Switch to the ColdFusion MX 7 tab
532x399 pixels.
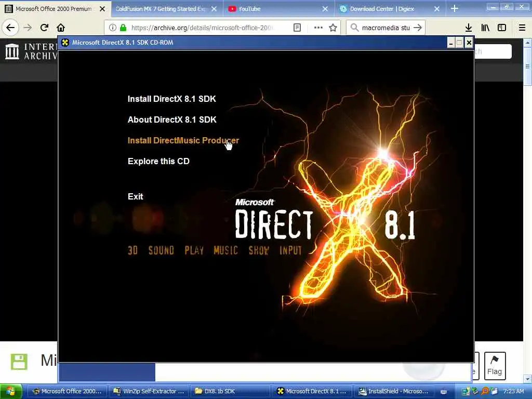point(161,9)
